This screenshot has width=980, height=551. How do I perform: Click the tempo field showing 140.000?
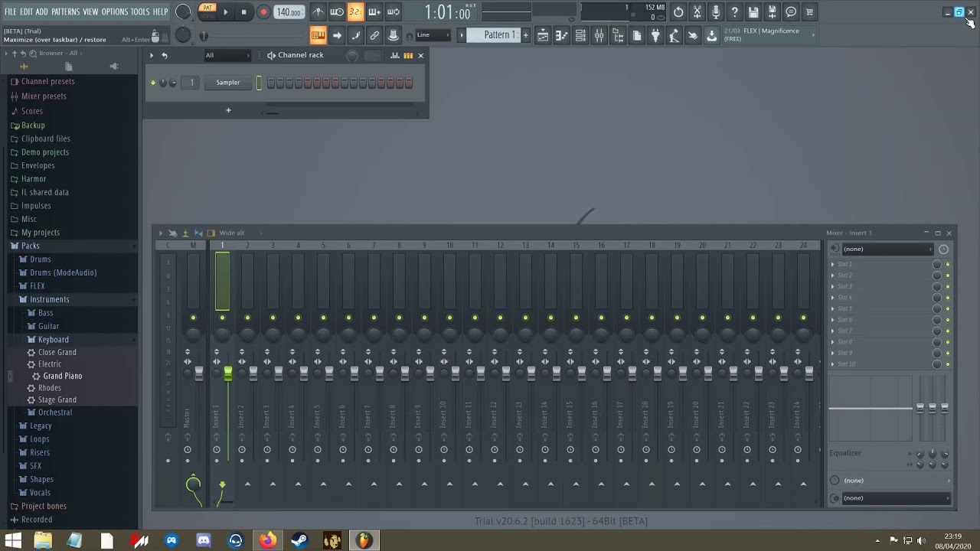(289, 12)
